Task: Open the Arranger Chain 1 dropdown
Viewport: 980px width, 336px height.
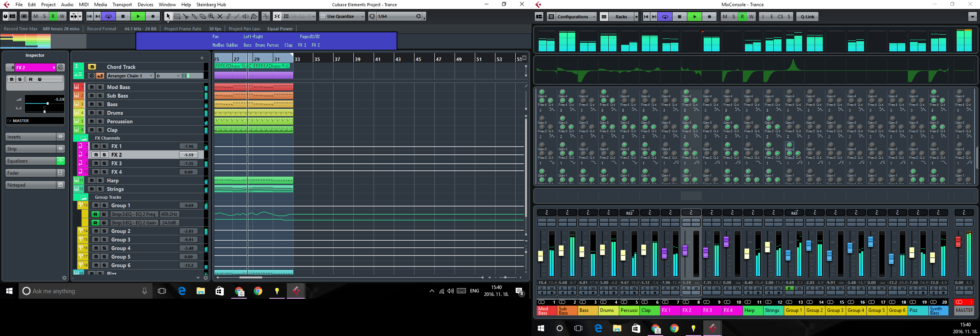Action: pos(130,76)
